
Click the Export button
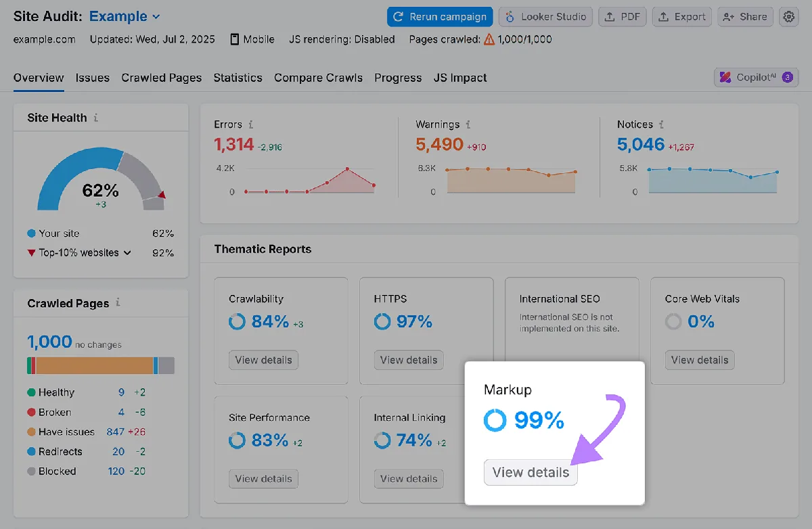coord(681,17)
